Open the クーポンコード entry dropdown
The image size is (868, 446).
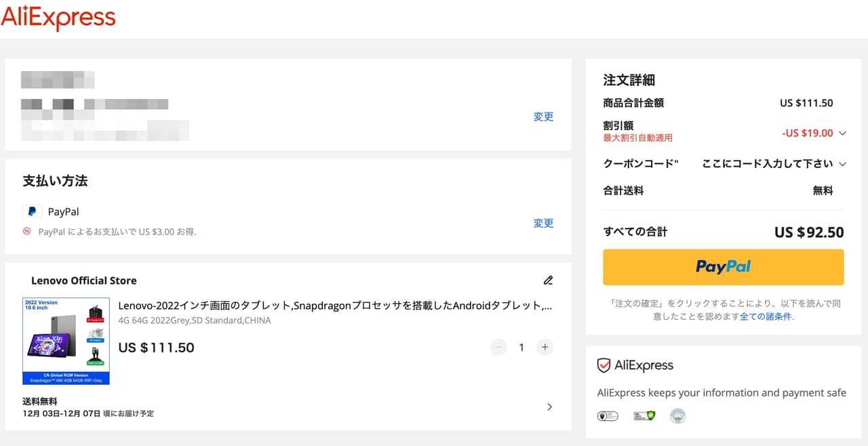coord(842,163)
